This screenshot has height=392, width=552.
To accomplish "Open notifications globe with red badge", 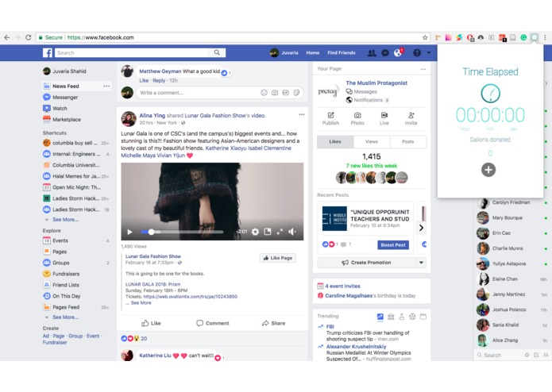I will 398,52.
